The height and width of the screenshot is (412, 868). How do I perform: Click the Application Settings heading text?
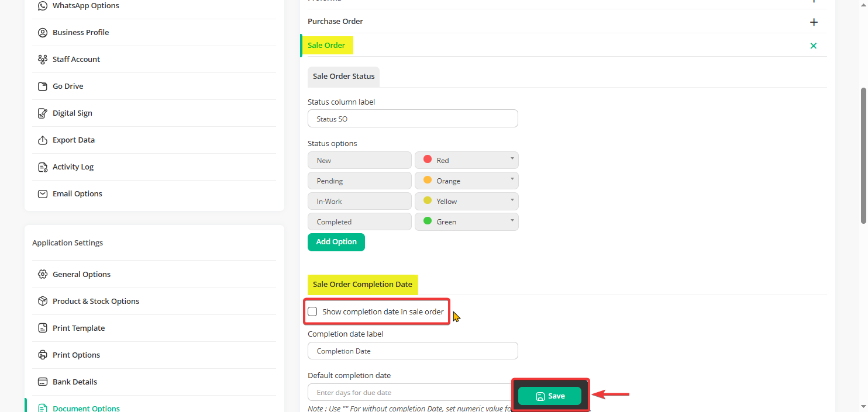pyautogui.click(x=67, y=243)
